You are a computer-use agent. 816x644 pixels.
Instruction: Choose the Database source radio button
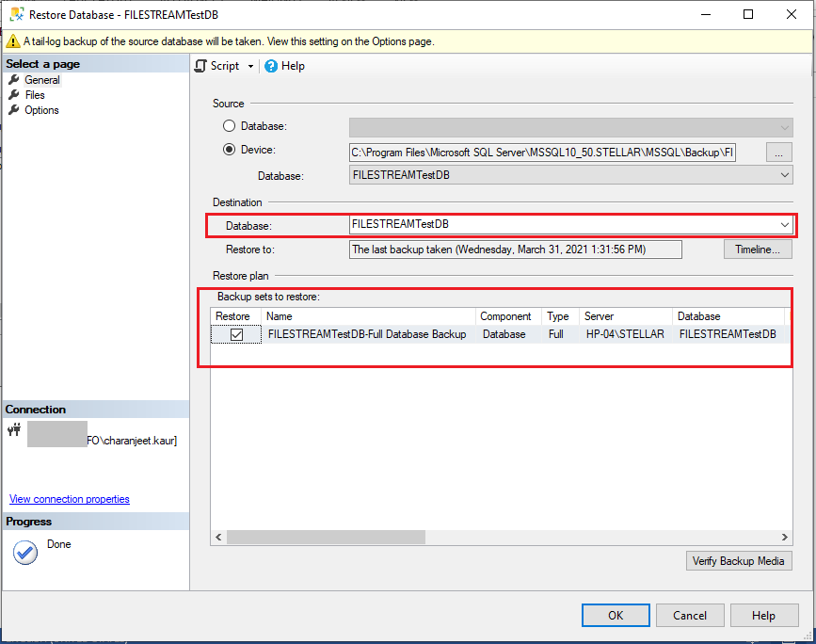(229, 126)
